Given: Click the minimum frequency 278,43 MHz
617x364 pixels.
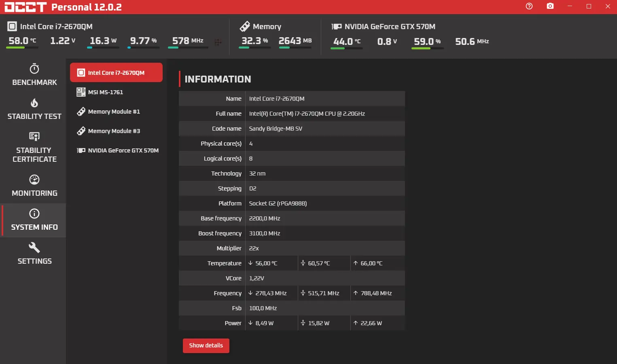Looking at the screenshot, I should [271, 293].
